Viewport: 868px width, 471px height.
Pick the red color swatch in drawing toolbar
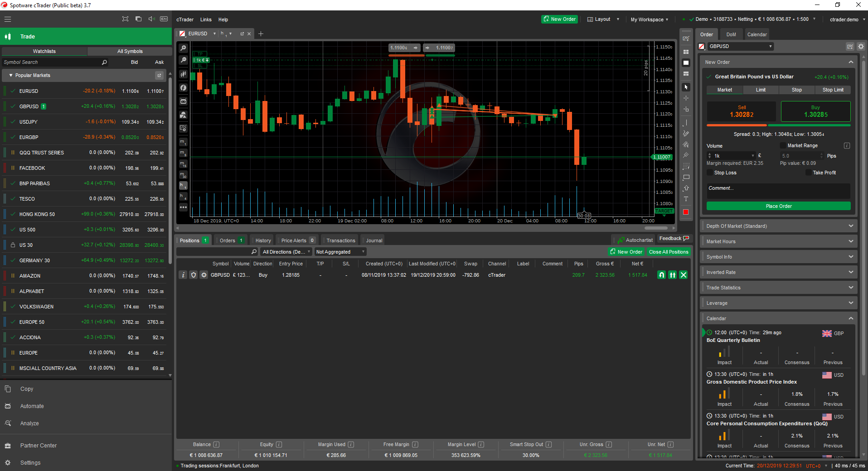[686, 212]
